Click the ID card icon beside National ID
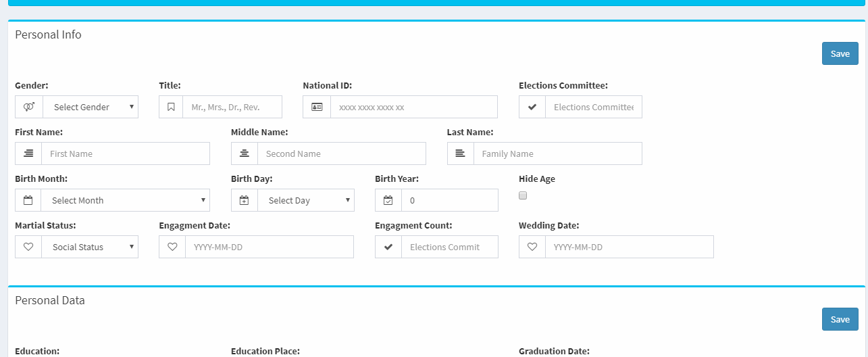 coord(317,107)
